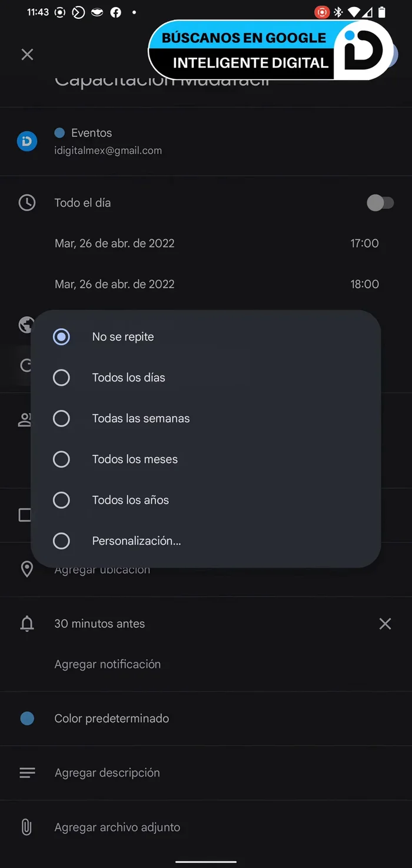This screenshot has height=868, width=412.
Task: Click the location pin to add a location
Action: [27, 569]
